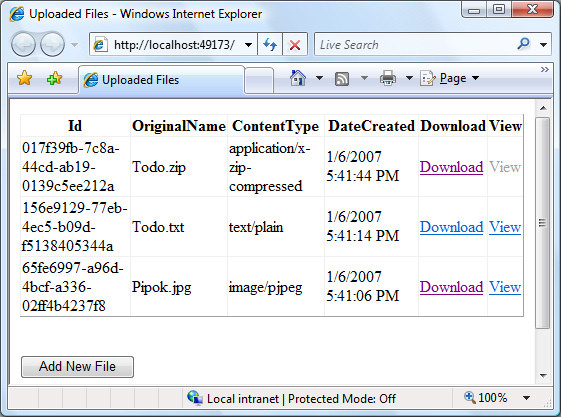Expand the zoom level dropdown arrow

(526, 398)
